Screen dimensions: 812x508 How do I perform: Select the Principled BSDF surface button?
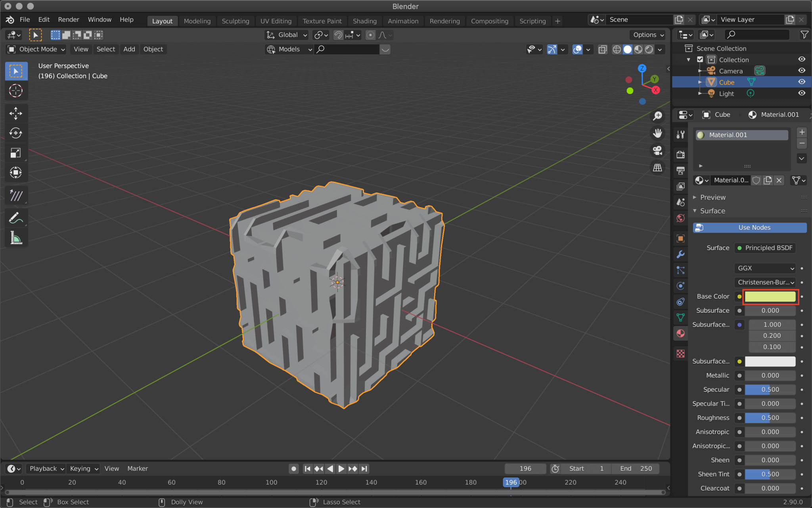click(x=764, y=248)
